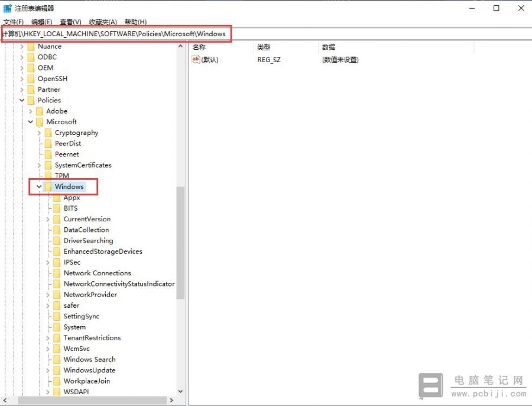Click the WorkplaceJoin folder icon
Image resolution: width=532 pixels, height=406 pixels.
coord(57,381)
